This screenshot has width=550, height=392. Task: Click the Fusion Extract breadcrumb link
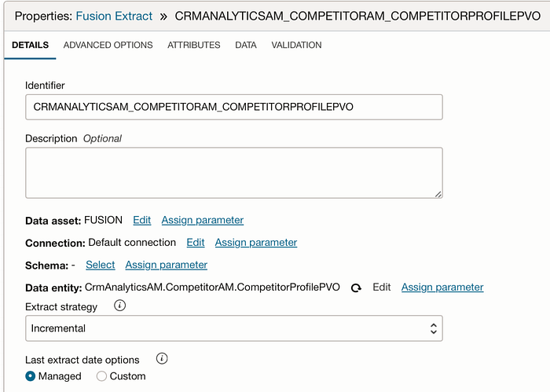(114, 16)
